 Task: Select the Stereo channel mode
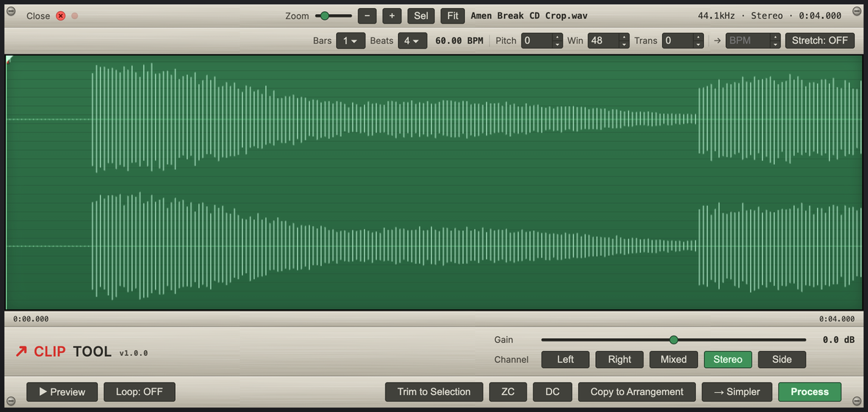(728, 359)
